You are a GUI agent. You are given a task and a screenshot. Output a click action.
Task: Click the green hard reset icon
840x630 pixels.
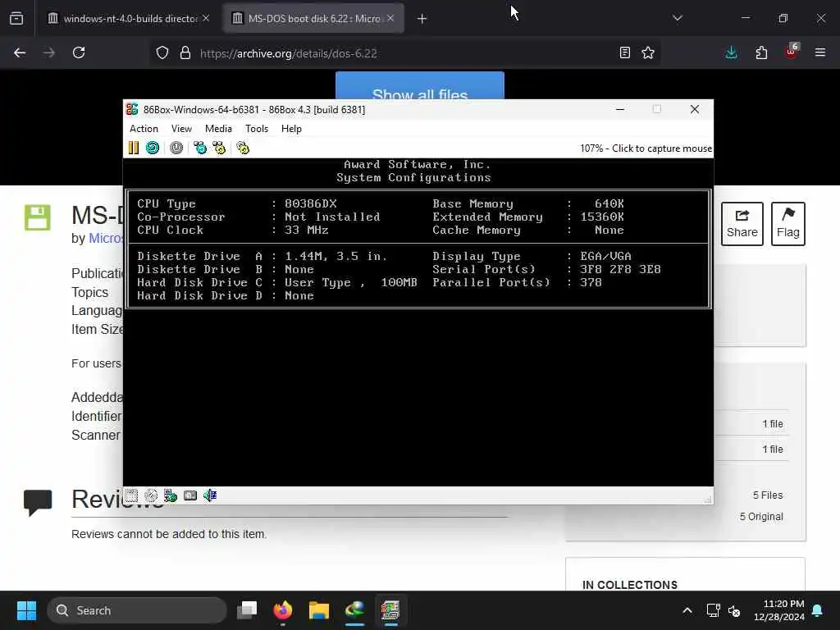click(153, 148)
